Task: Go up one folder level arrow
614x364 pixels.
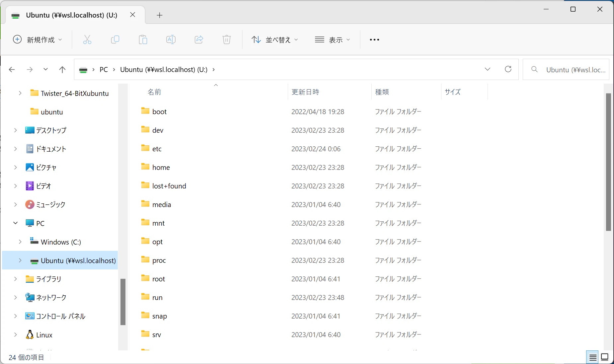Action: click(62, 69)
